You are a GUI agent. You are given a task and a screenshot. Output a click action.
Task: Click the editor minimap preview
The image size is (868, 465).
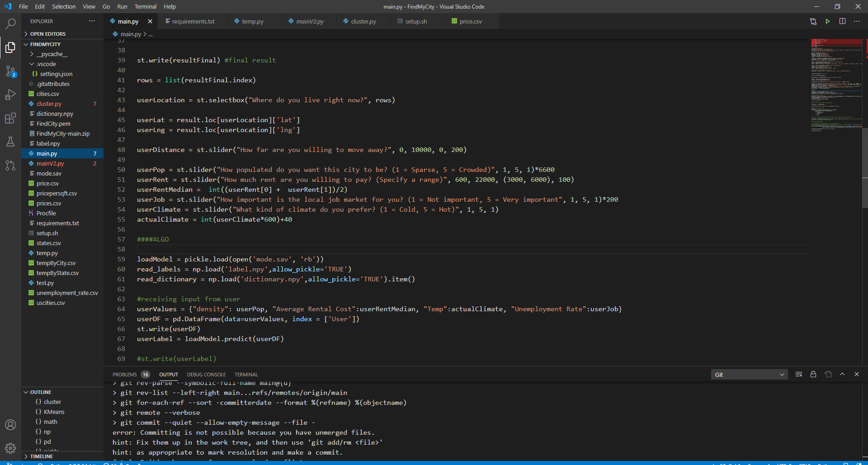coord(836,86)
